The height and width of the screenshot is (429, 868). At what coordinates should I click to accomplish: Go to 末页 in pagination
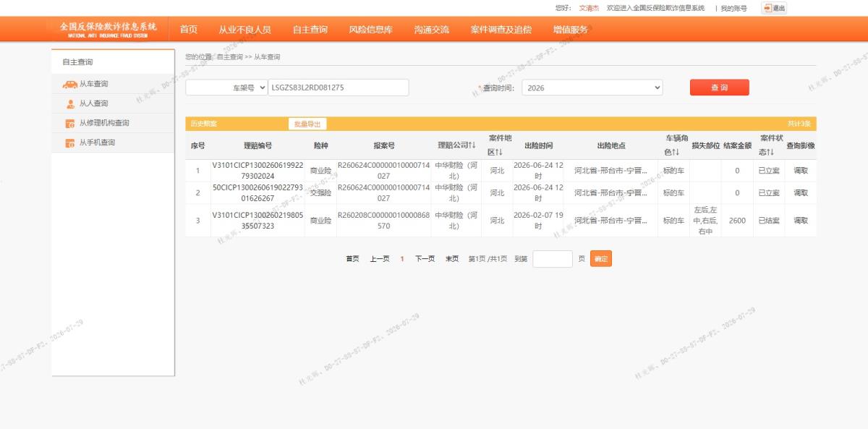[451, 259]
